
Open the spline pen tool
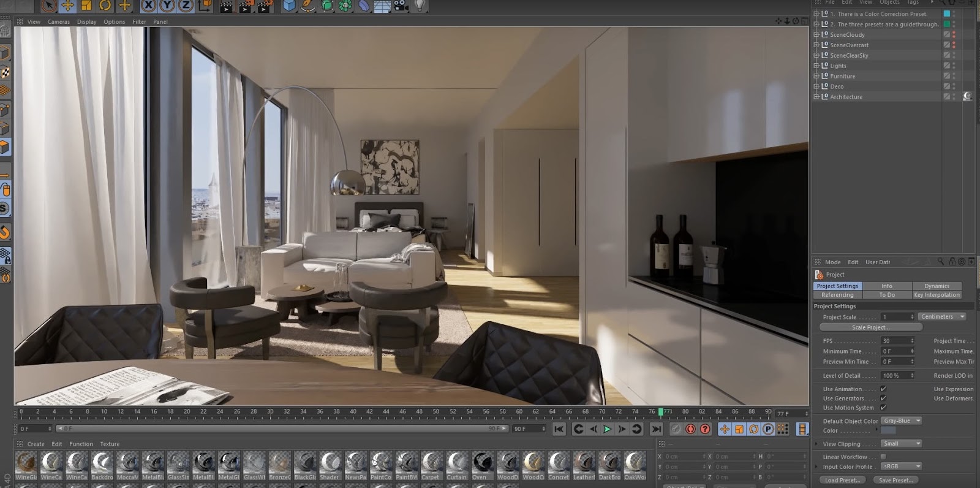[x=308, y=6]
